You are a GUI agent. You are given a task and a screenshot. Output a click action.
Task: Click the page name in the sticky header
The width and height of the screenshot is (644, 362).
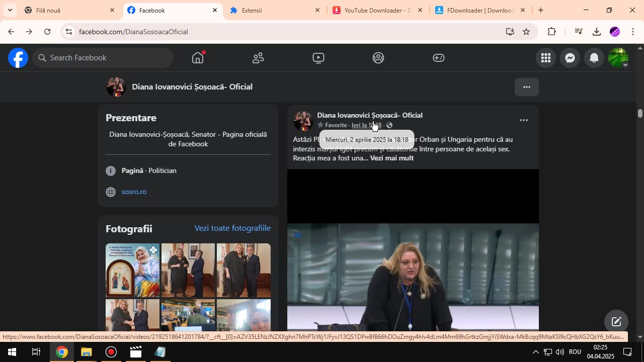[192, 87]
